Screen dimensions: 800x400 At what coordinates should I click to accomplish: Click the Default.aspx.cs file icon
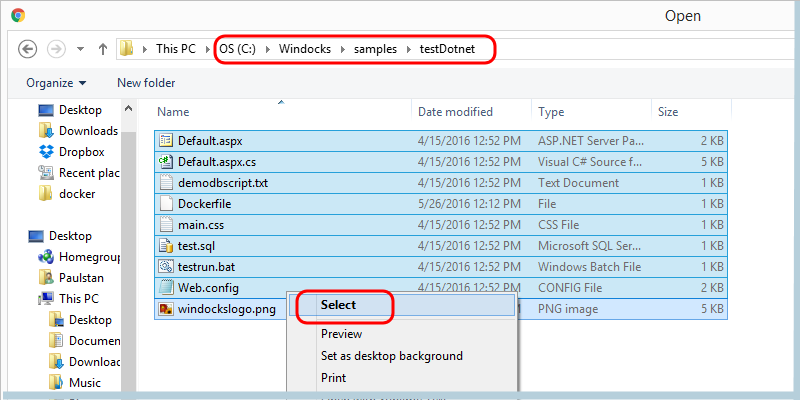[x=167, y=161]
